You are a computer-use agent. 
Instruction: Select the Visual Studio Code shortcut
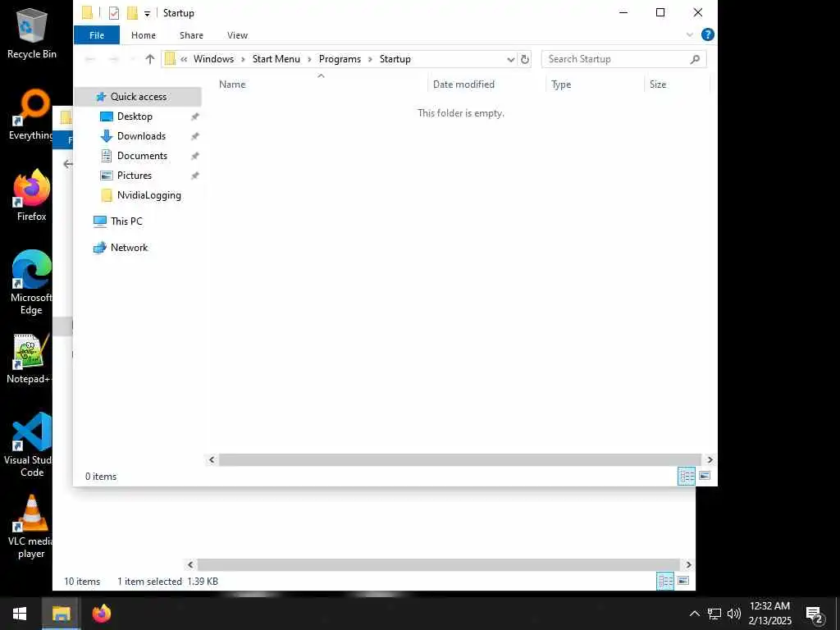pos(30,445)
